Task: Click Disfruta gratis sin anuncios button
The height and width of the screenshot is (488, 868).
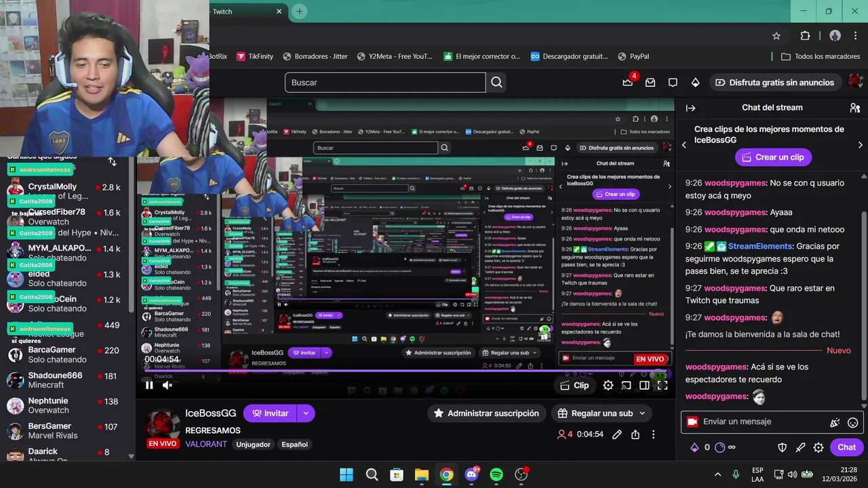Action: [x=774, y=83]
